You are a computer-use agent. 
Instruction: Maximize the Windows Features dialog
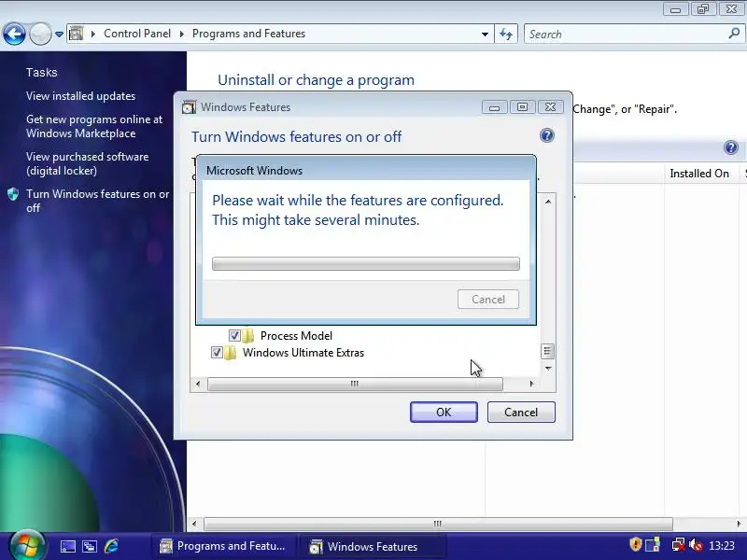(522, 107)
